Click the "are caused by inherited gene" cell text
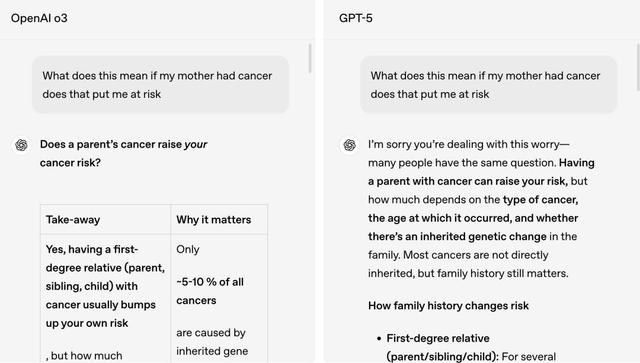The image size is (640, 363). 212,342
